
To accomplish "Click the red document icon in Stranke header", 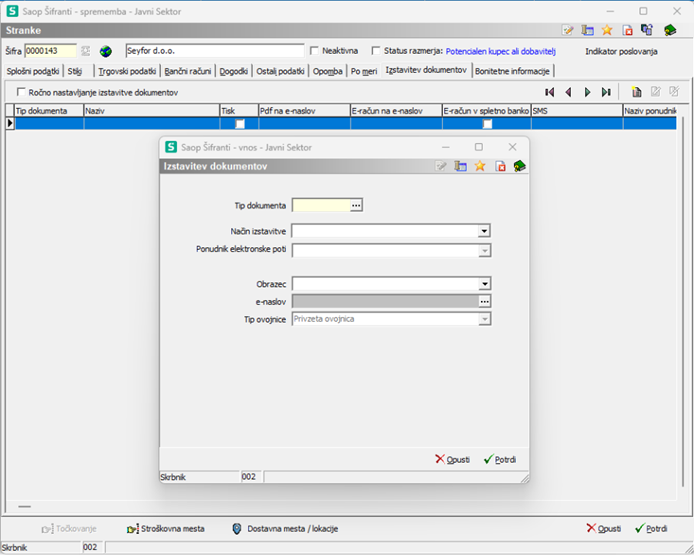I will coord(627,30).
